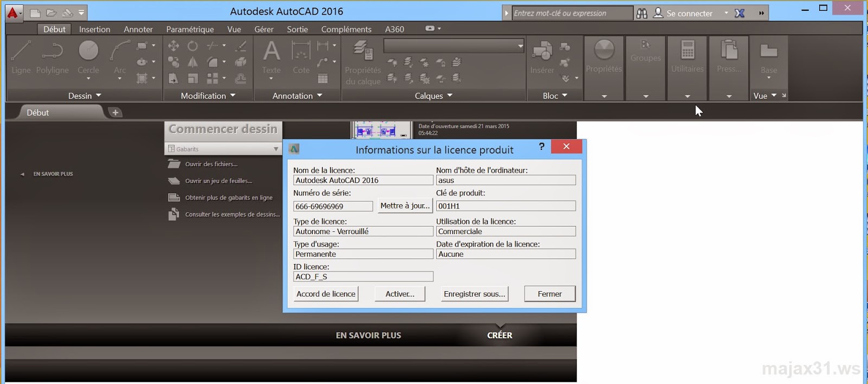
Task: Switch to the Sortie ribbon tab
Action: pos(297,29)
